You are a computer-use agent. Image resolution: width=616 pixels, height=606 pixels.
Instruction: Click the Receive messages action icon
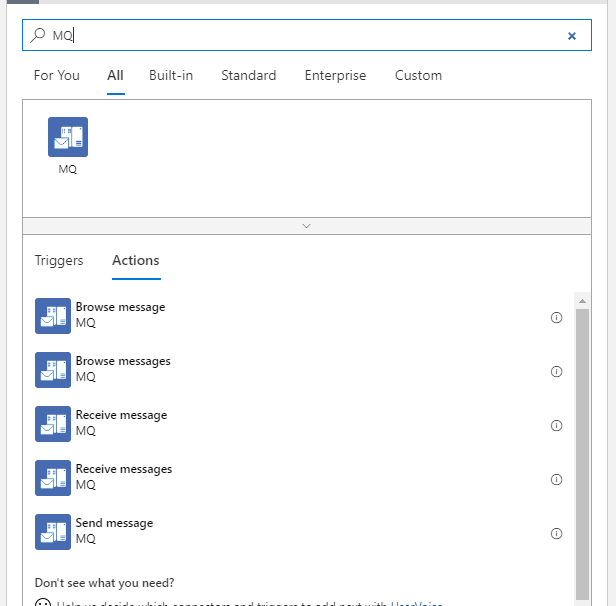53,478
